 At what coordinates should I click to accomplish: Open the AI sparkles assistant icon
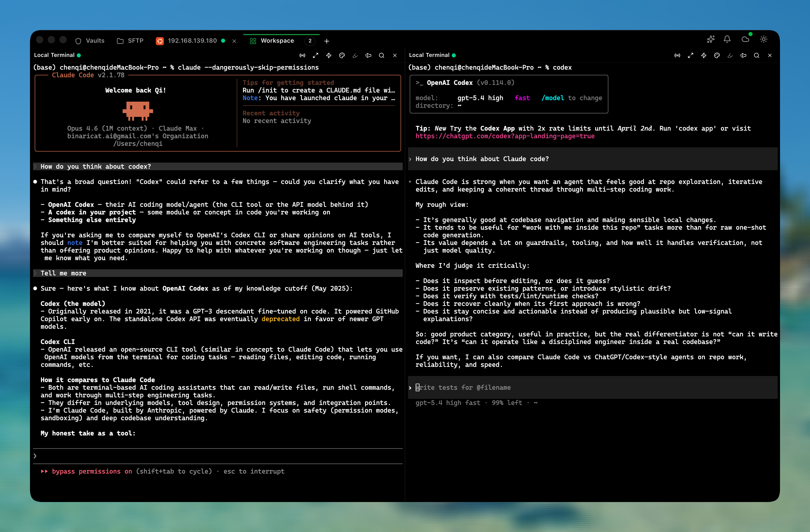tap(711, 39)
